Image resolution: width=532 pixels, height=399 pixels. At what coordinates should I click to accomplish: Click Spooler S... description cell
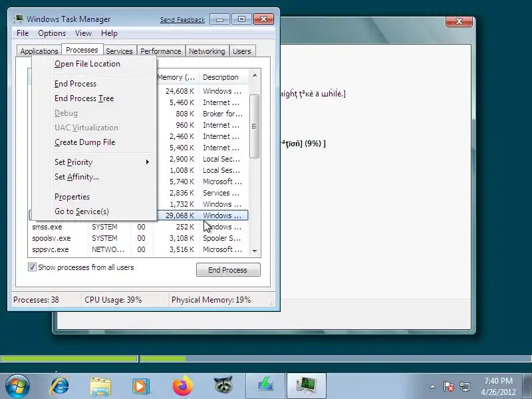(x=222, y=238)
